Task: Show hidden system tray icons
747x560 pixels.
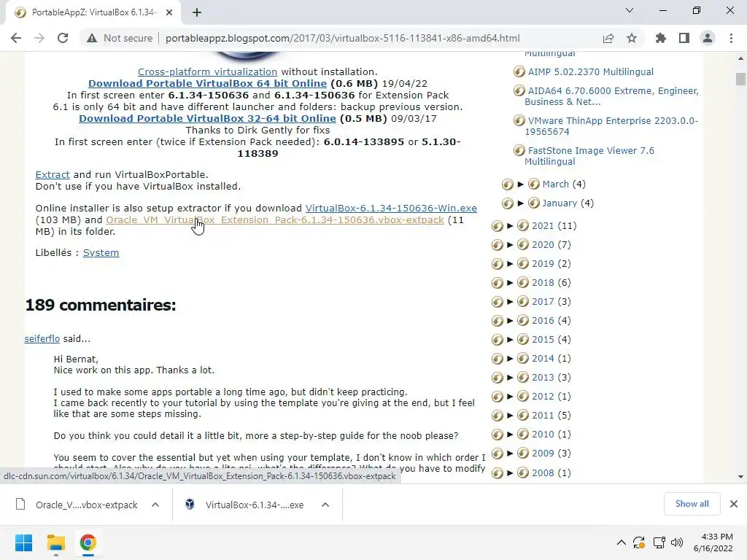Action: (622, 542)
